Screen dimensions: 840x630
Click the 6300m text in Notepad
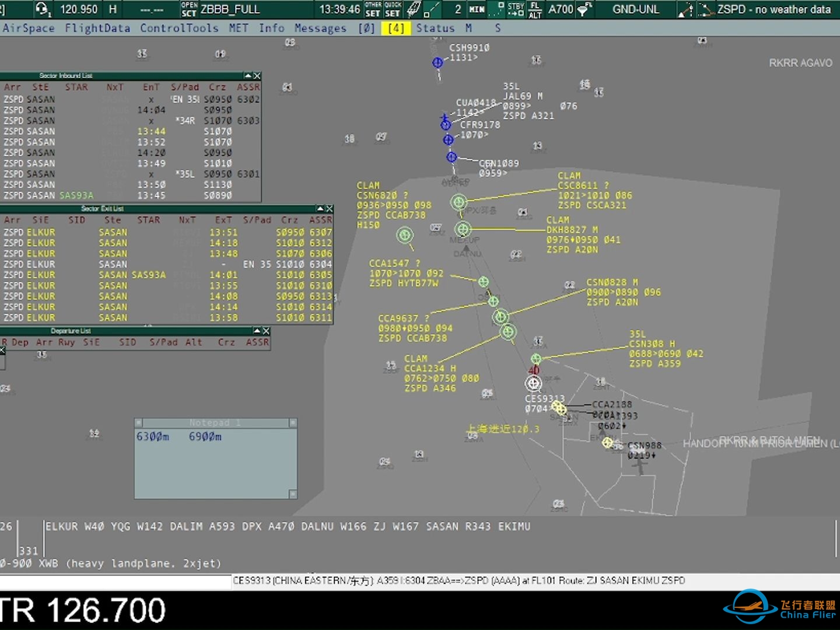click(153, 436)
